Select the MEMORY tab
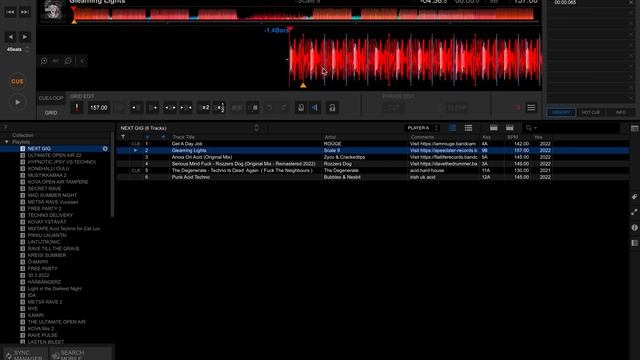The image size is (640, 360). [x=561, y=113]
